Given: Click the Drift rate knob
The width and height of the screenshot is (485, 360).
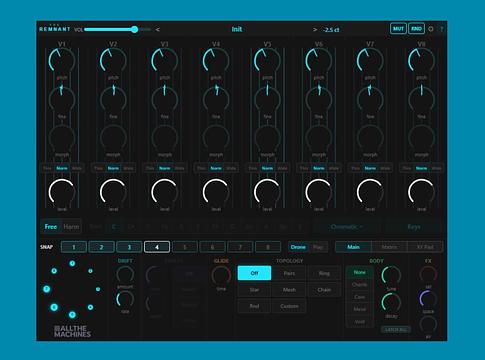Looking at the screenshot, I should [x=125, y=299].
